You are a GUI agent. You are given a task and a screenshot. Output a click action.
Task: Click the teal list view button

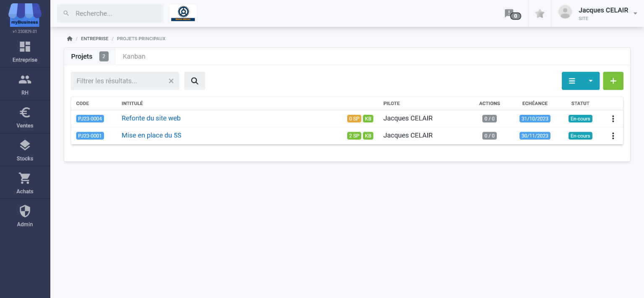point(572,81)
